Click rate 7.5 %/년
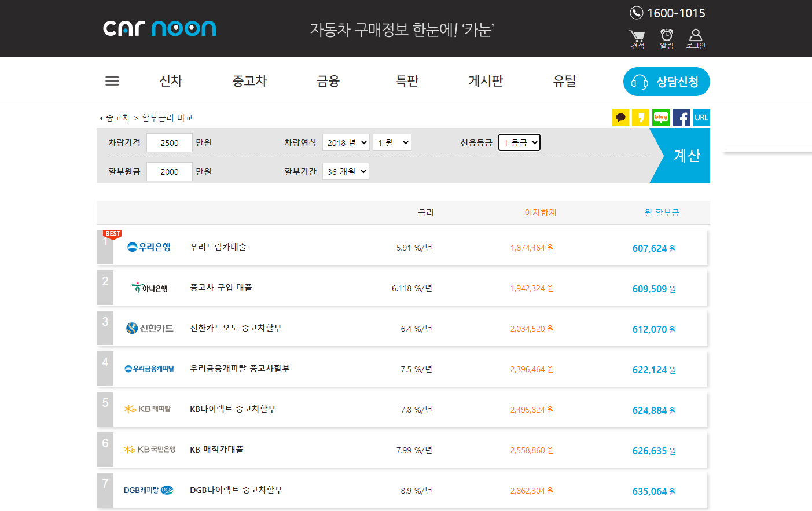 click(x=417, y=369)
